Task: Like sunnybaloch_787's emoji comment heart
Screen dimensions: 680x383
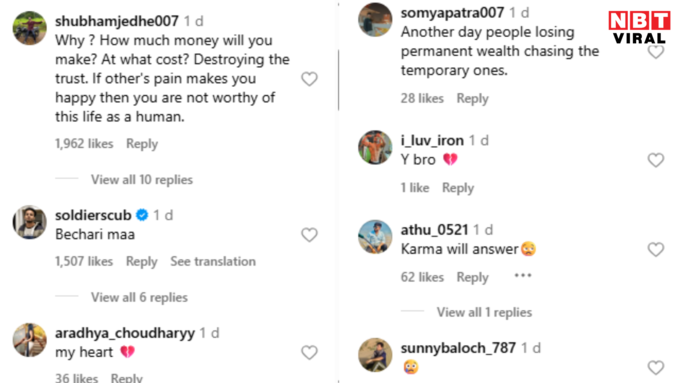Action: [x=656, y=368]
